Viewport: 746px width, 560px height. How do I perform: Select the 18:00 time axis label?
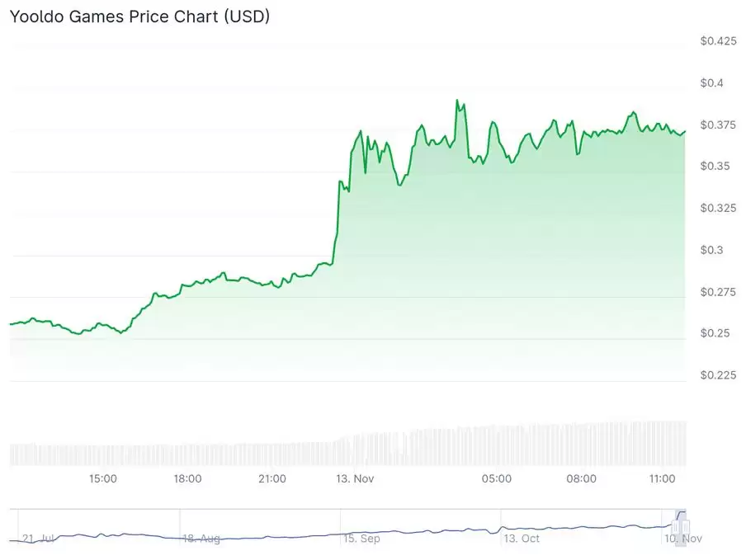point(187,478)
